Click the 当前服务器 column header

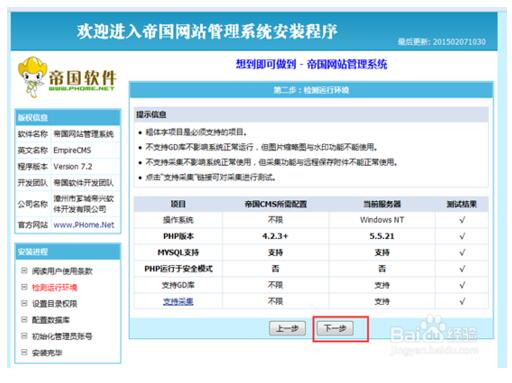click(x=382, y=204)
